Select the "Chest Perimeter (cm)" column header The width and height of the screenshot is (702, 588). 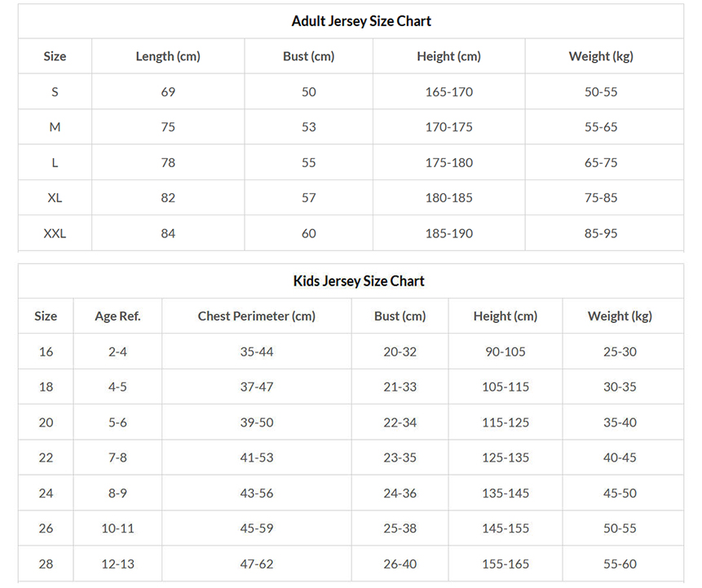pos(257,316)
